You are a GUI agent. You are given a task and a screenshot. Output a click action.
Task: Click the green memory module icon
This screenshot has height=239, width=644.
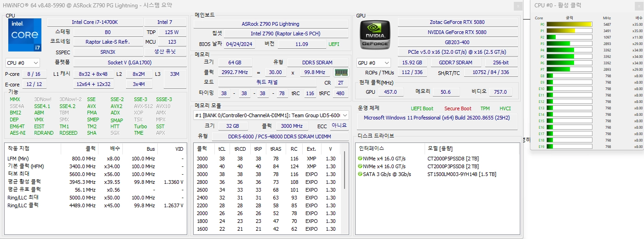click(341, 73)
